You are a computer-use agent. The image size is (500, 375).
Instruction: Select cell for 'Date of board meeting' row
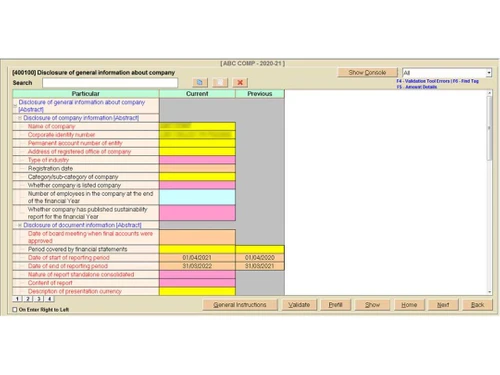[x=197, y=237]
